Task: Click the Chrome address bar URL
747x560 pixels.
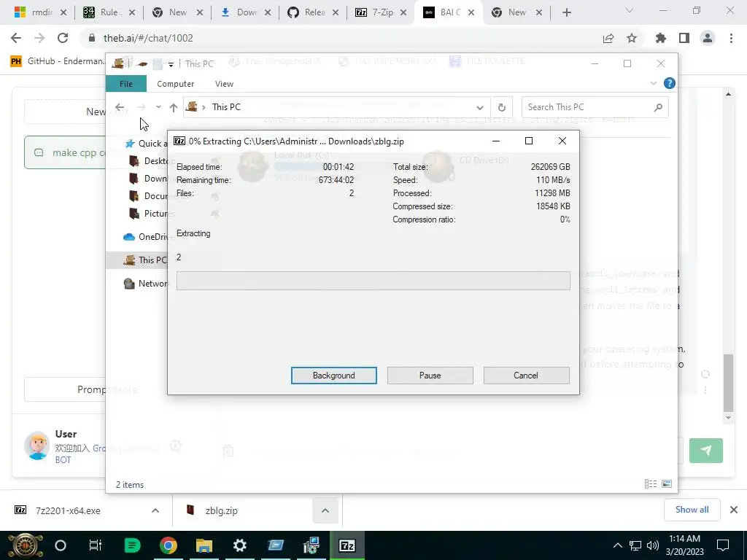Action: 148,38
